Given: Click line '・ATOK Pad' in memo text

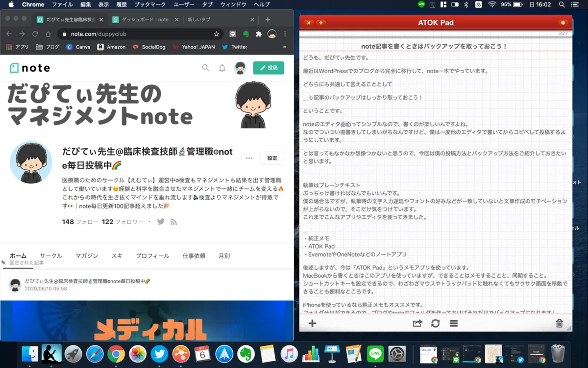Looking at the screenshot, I should coord(319,246).
